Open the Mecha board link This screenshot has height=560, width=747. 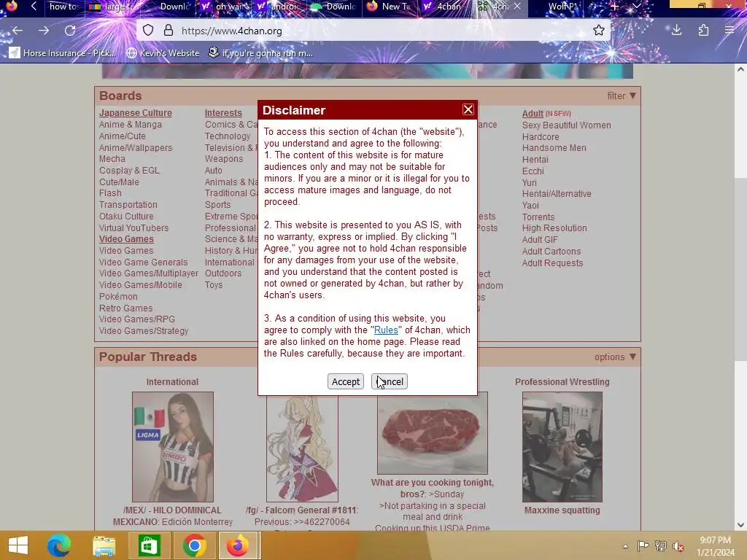112,158
